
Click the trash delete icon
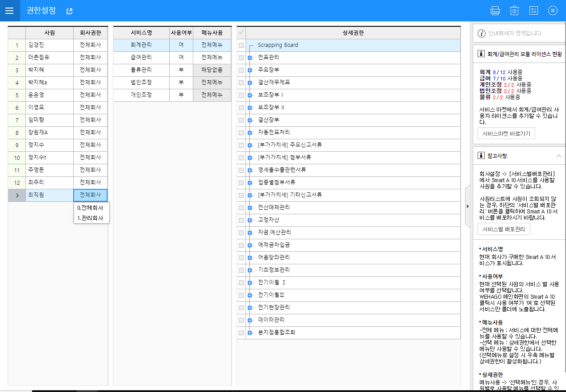pos(514,11)
